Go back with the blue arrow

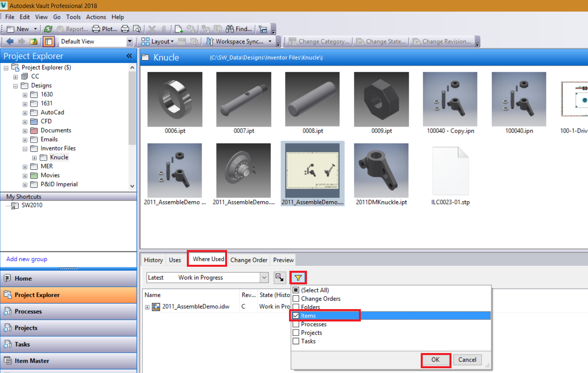pyautogui.click(x=10, y=41)
